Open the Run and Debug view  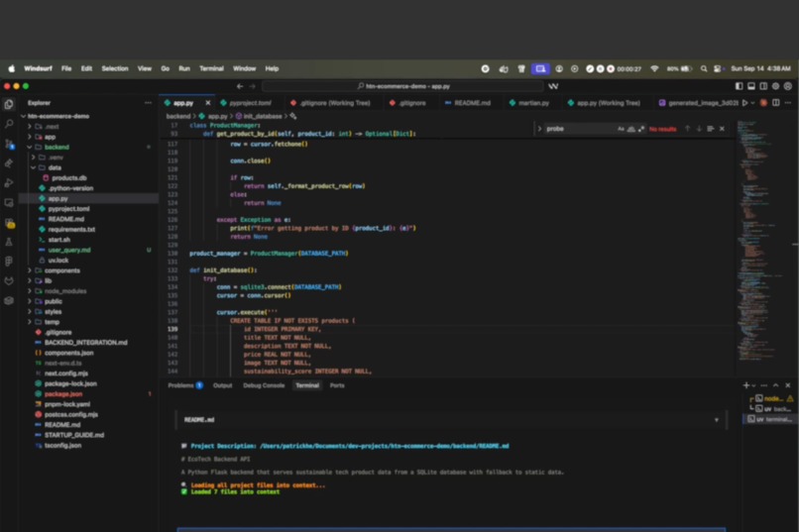pyautogui.click(x=9, y=182)
